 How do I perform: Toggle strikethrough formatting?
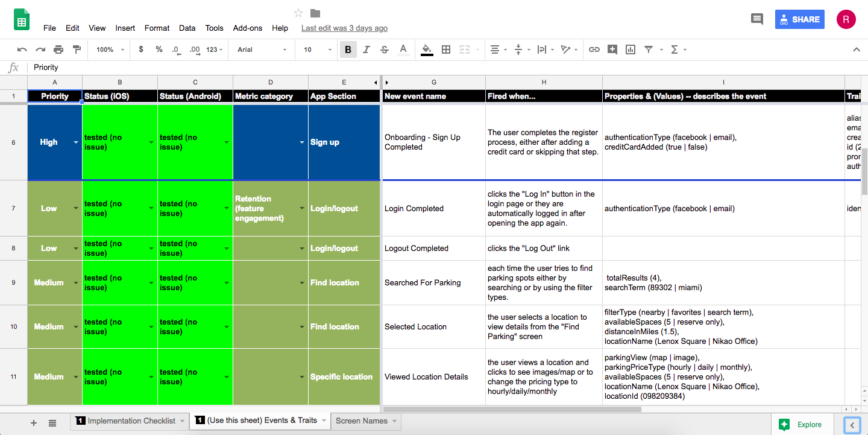pos(385,49)
